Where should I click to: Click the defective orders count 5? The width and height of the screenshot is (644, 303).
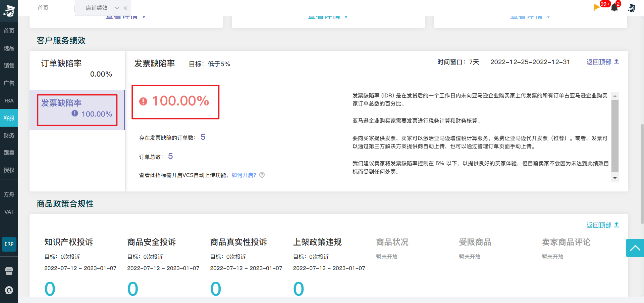click(x=203, y=137)
